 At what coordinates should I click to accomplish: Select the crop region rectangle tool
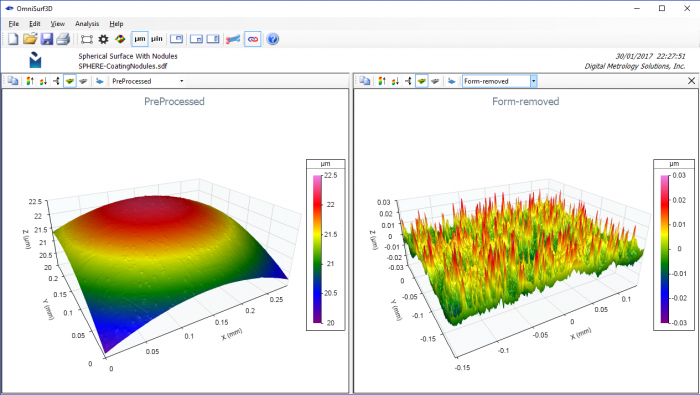pyautogui.click(x=87, y=39)
